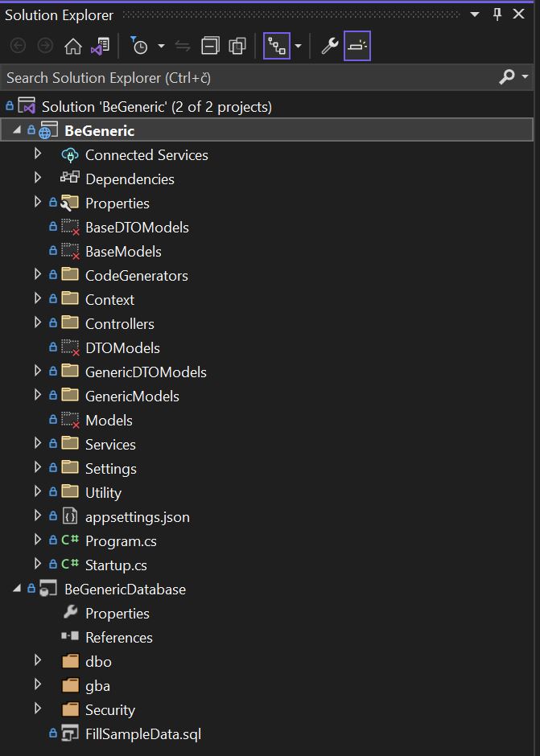Screen dimensions: 540x756
Task: Expand the CodeGenerators folder
Action: pos(38,275)
